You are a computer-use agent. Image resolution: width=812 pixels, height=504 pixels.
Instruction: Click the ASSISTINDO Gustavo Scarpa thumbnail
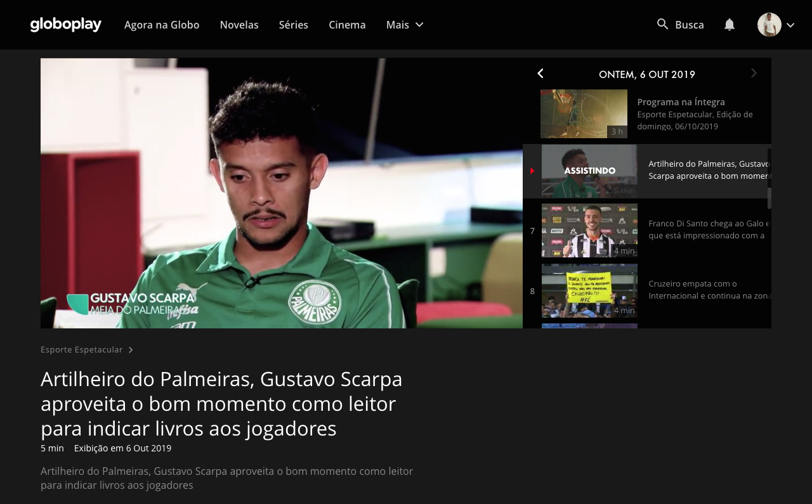(589, 171)
